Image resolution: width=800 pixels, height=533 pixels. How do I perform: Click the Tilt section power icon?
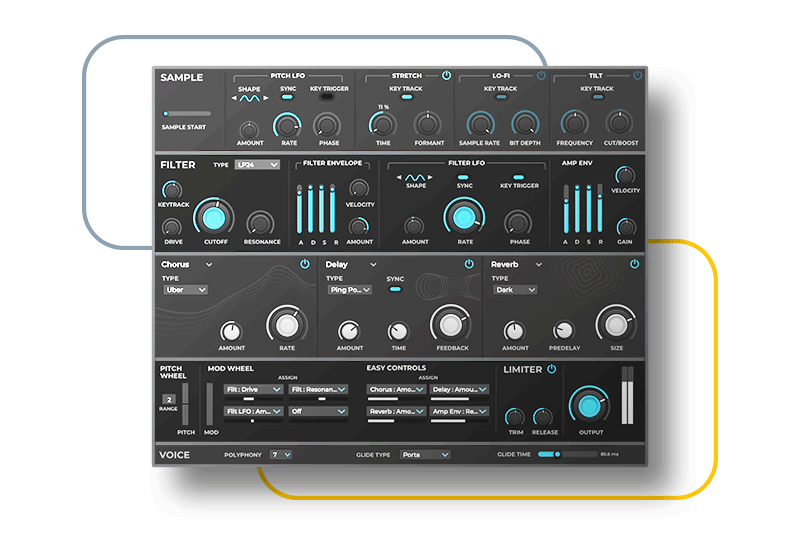click(637, 75)
